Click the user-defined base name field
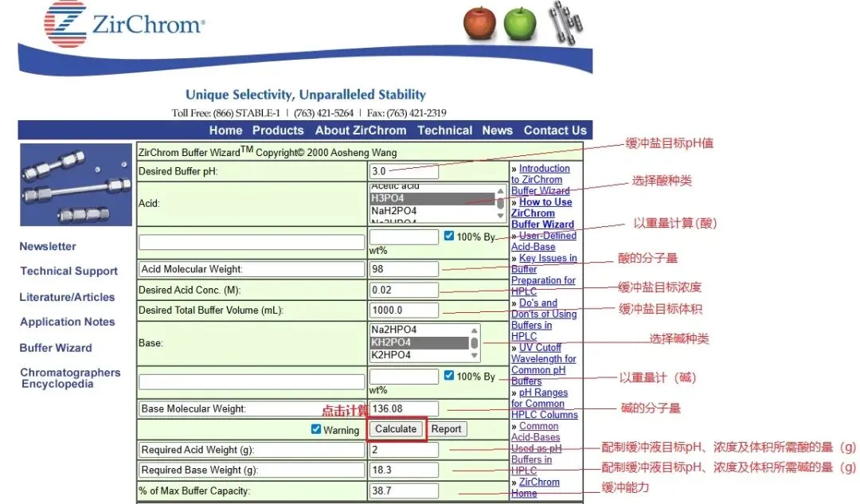Image resolution: width=860 pixels, height=504 pixels. (x=252, y=381)
